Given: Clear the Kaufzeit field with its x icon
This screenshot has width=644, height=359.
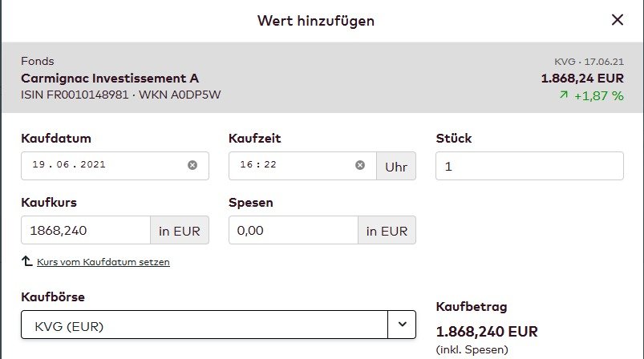Looking at the screenshot, I should (360, 165).
